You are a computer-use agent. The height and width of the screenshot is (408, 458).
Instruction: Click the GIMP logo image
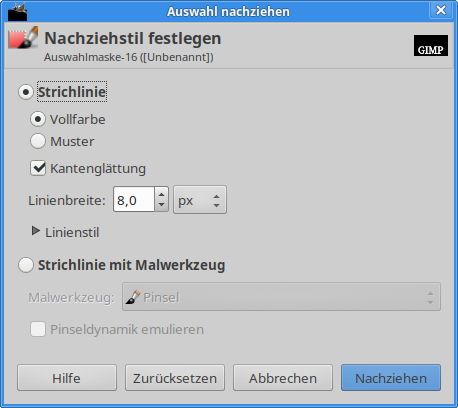point(431,45)
